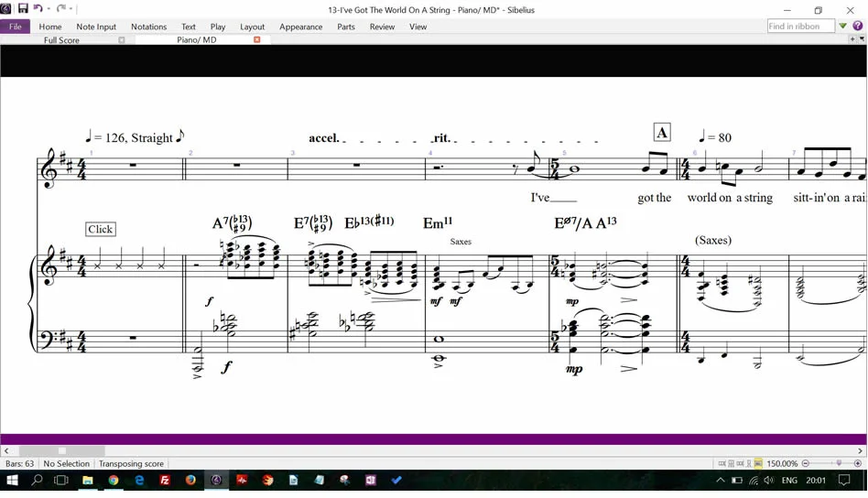Click the Save icon in quick access toolbar
This screenshot has width=868, height=498.
coord(23,8)
